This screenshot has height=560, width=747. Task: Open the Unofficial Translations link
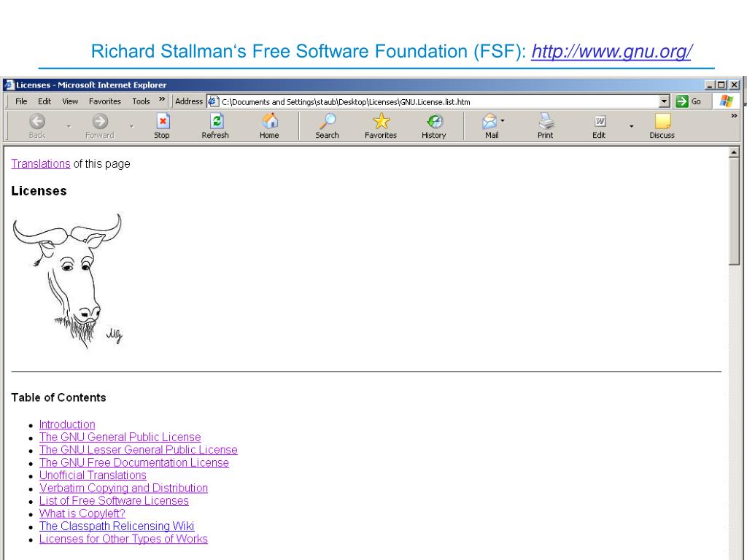click(93, 475)
